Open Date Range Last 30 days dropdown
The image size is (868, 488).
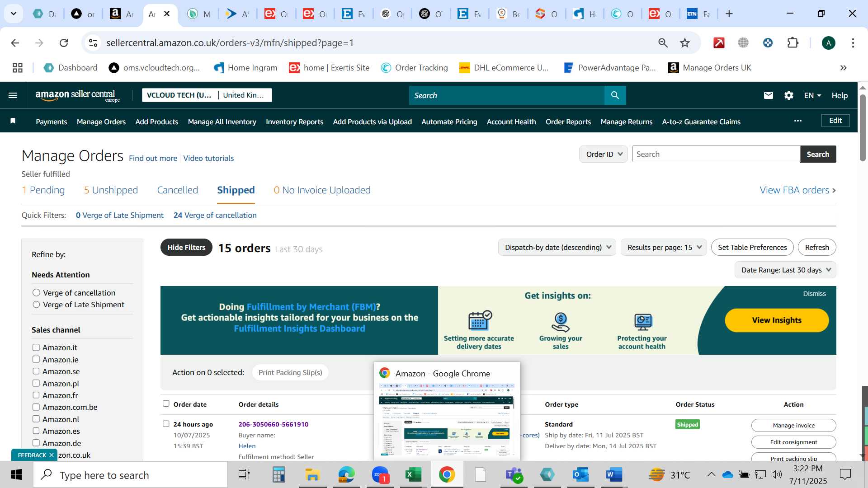(785, 270)
